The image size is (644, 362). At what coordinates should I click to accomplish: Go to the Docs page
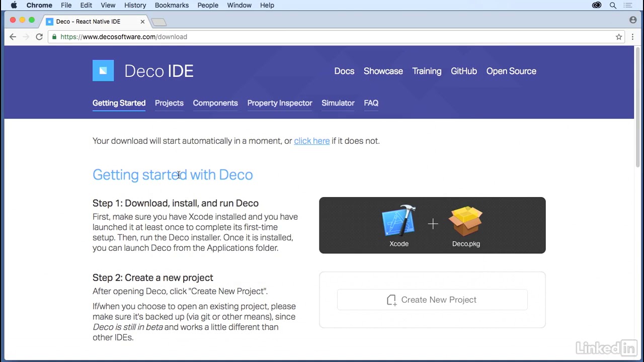[344, 71]
